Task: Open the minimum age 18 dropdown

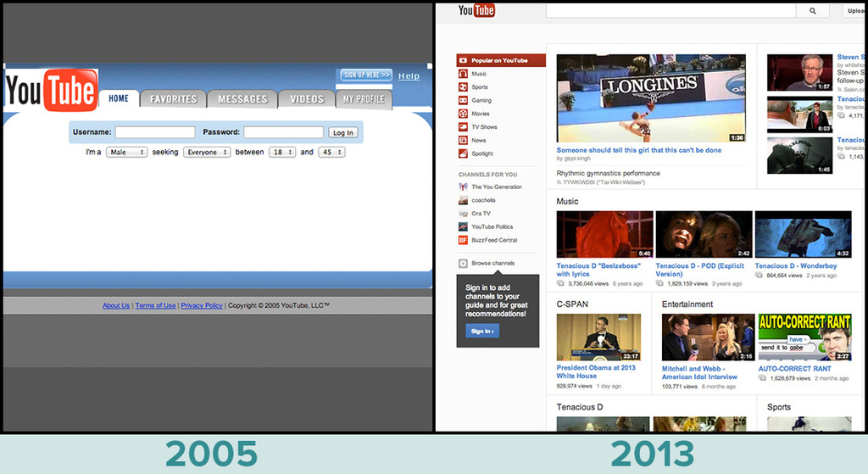Action: tap(281, 152)
